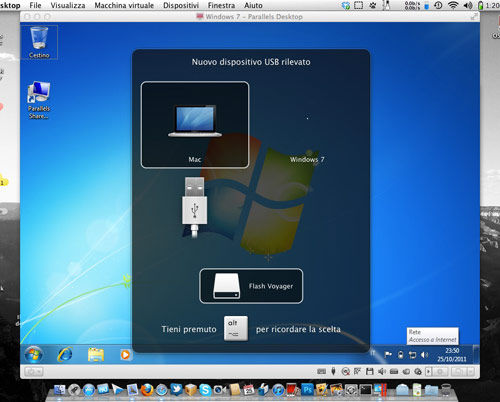Select the Flash Voyager drive
The image size is (500, 402).
point(251,286)
